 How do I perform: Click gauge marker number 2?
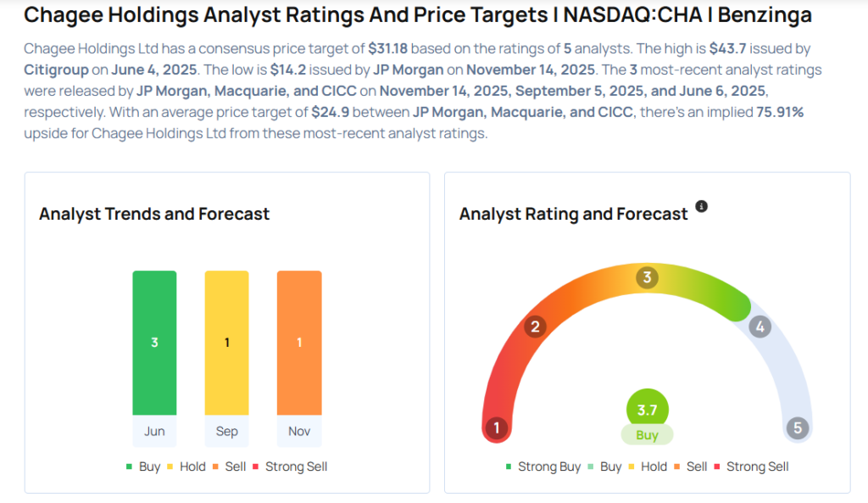pos(535,327)
